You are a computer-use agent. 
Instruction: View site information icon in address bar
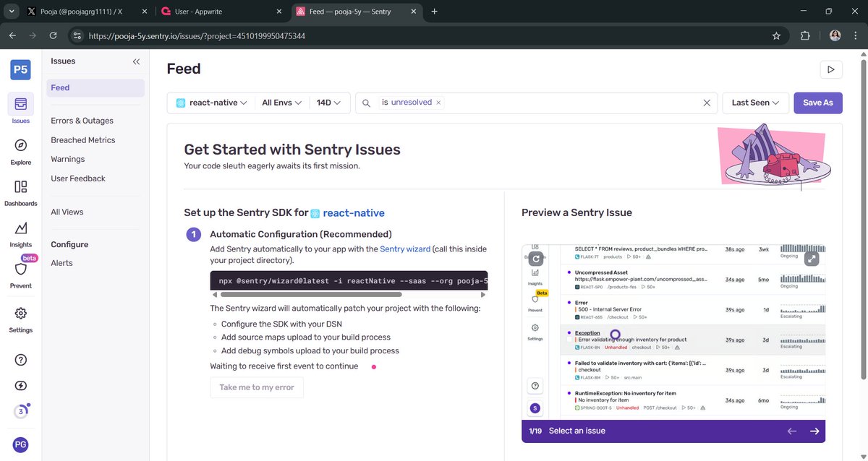(x=77, y=35)
